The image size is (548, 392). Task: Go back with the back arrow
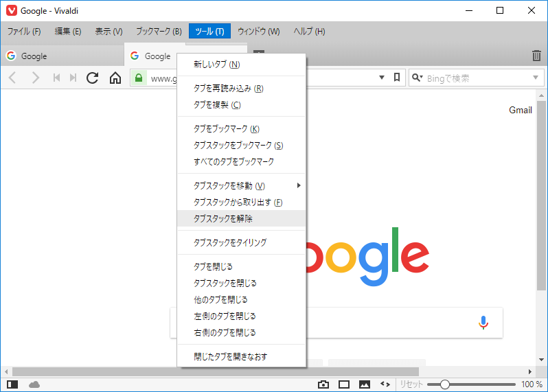tap(12, 78)
